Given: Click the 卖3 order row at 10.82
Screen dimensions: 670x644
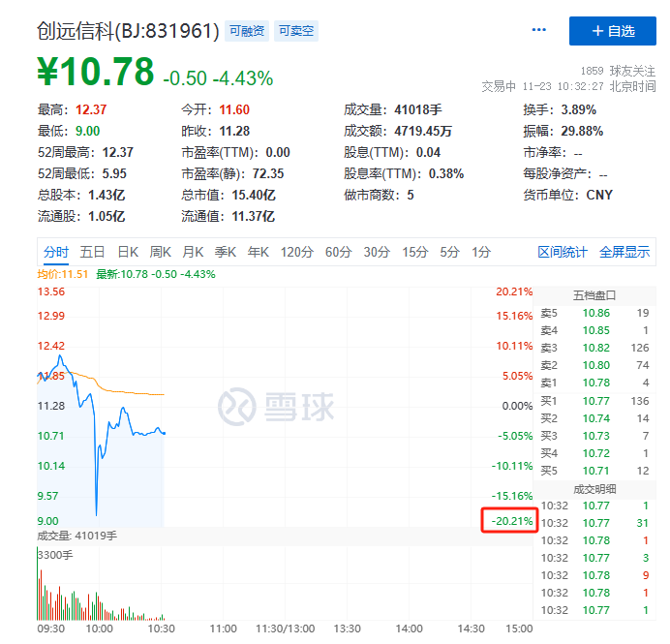Looking at the screenshot, I should click(x=594, y=348).
